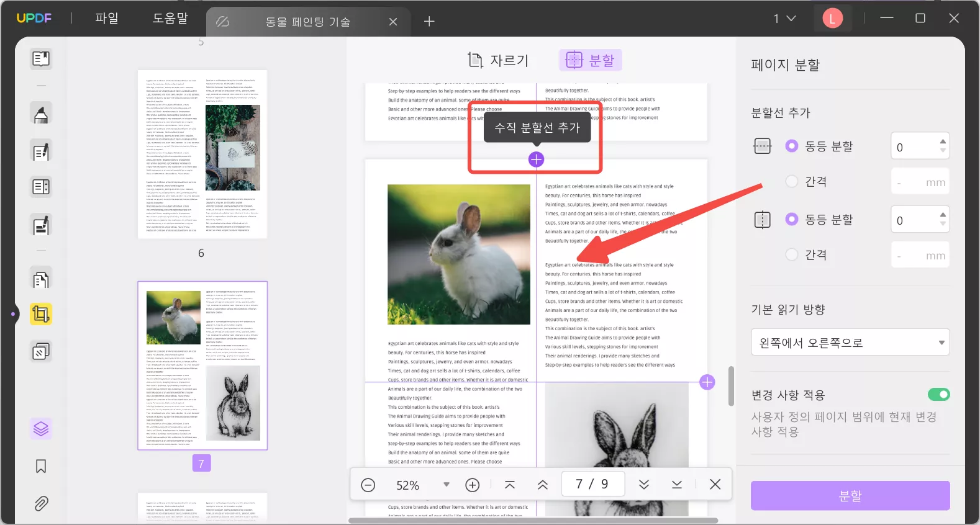Switch to 분할 split mode
The height and width of the screenshot is (525, 980).
[590, 60]
